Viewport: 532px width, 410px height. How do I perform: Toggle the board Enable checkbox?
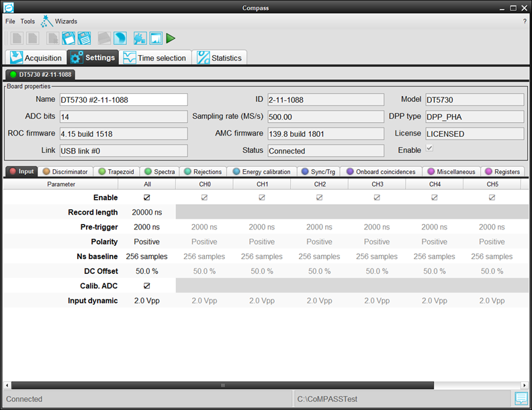click(429, 148)
